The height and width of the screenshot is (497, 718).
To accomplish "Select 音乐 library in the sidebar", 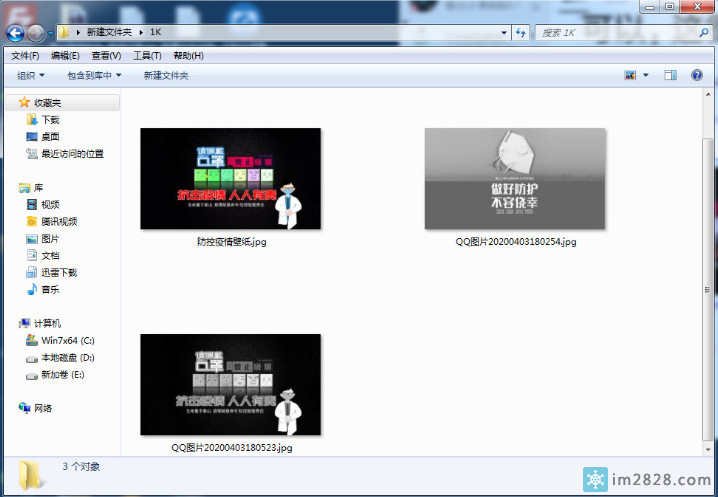I will coord(50,290).
